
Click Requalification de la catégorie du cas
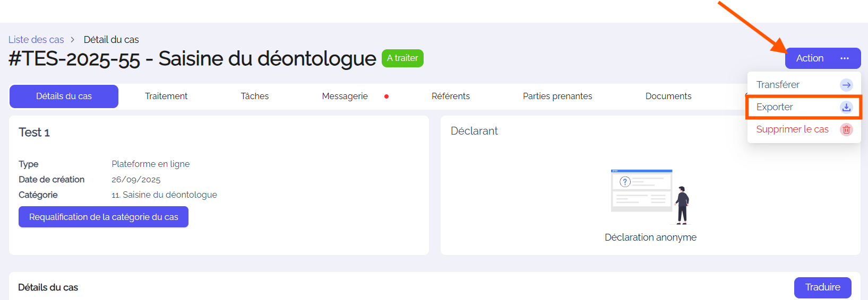click(104, 217)
